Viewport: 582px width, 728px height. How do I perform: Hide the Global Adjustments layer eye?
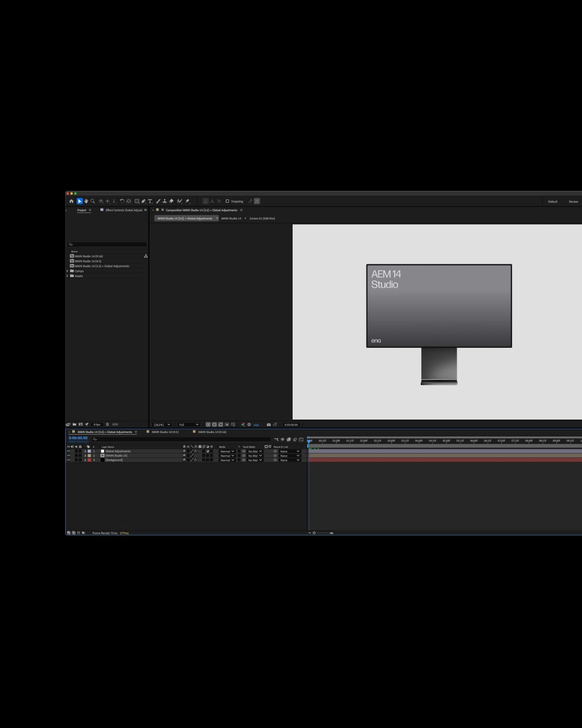(x=68, y=451)
